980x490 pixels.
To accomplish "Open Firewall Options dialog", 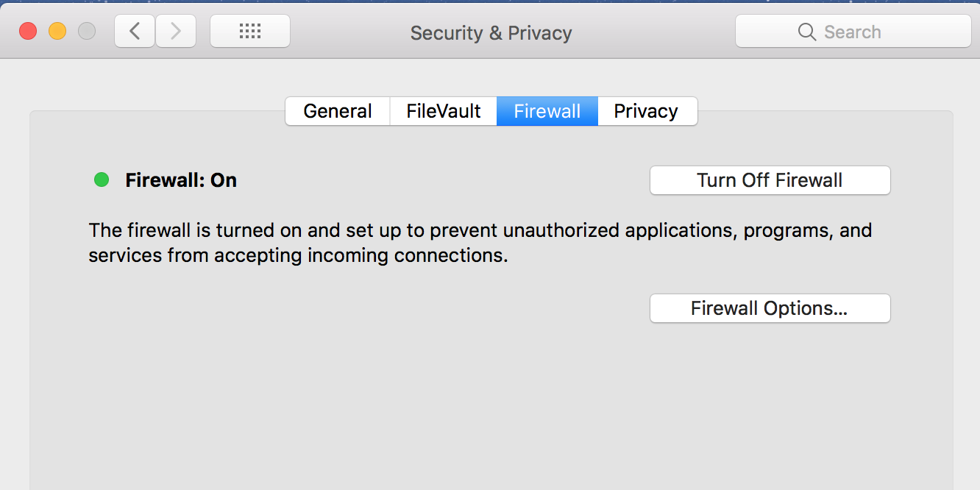I will pyautogui.click(x=770, y=308).
